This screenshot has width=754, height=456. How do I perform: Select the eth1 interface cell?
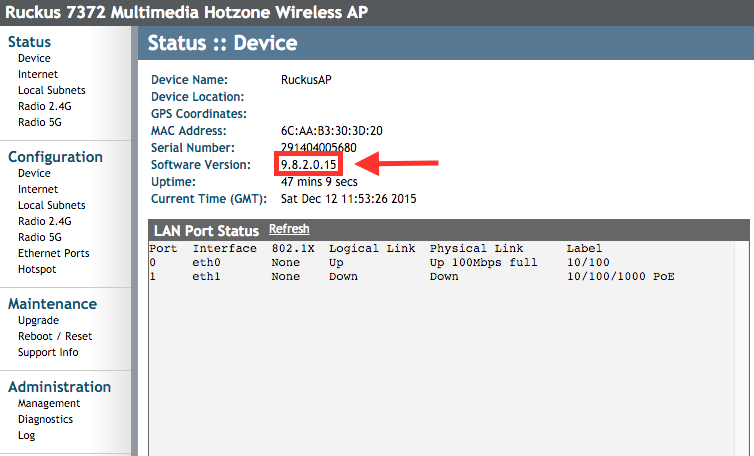coord(206,277)
